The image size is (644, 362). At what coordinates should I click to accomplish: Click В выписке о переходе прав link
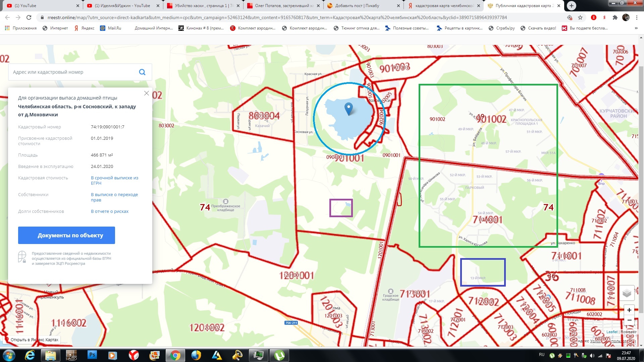click(115, 197)
